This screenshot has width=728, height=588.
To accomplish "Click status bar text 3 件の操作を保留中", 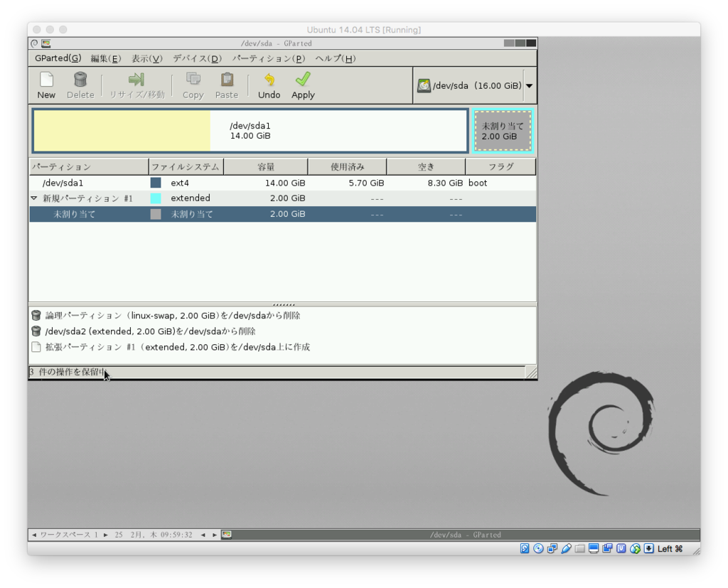I will click(68, 372).
